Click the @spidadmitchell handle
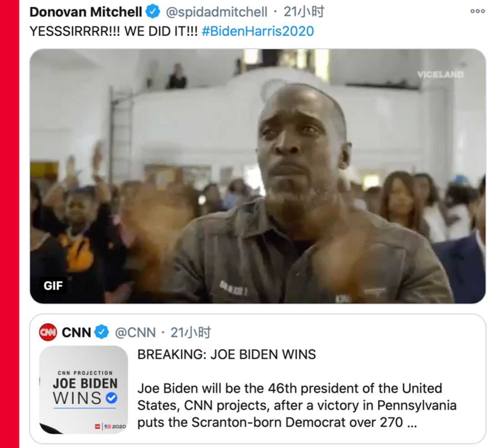This screenshot has height=448, width=491. point(216,12)
